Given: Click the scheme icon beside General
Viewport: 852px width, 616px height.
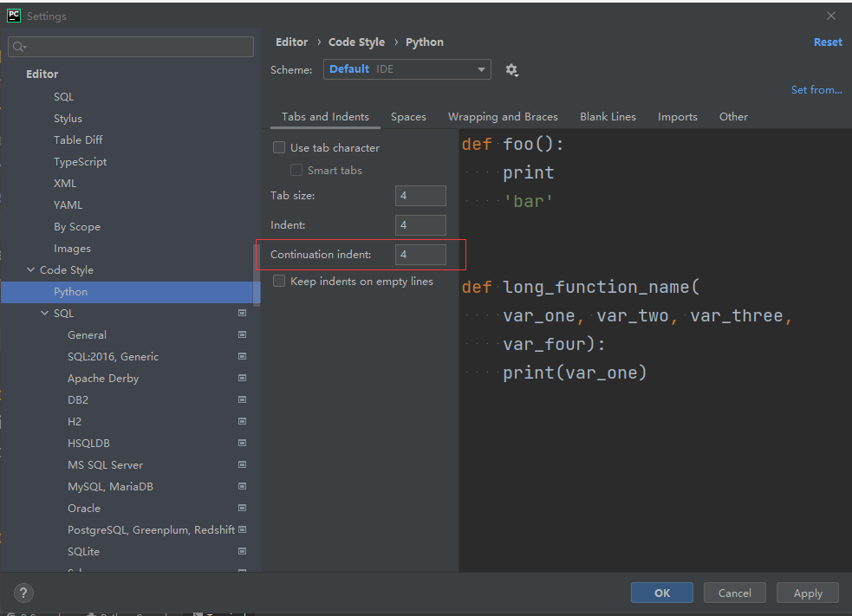Looking at the screenshot, I should [x=243, y=334].
